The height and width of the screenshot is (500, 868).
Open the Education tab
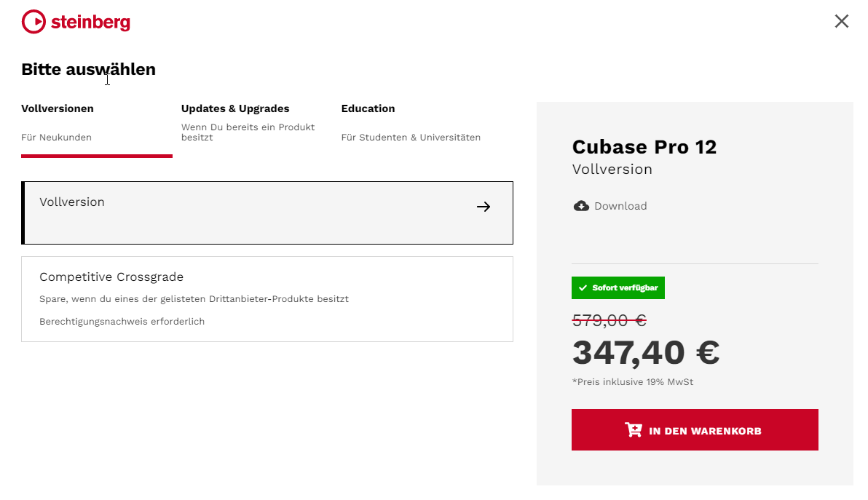tap(368, 108)
